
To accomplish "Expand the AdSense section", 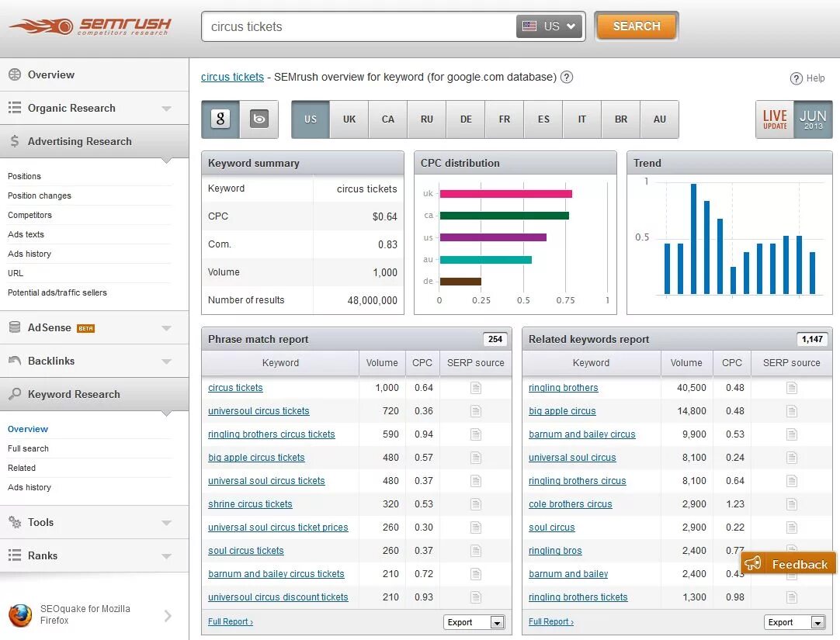I will (167, 328).
